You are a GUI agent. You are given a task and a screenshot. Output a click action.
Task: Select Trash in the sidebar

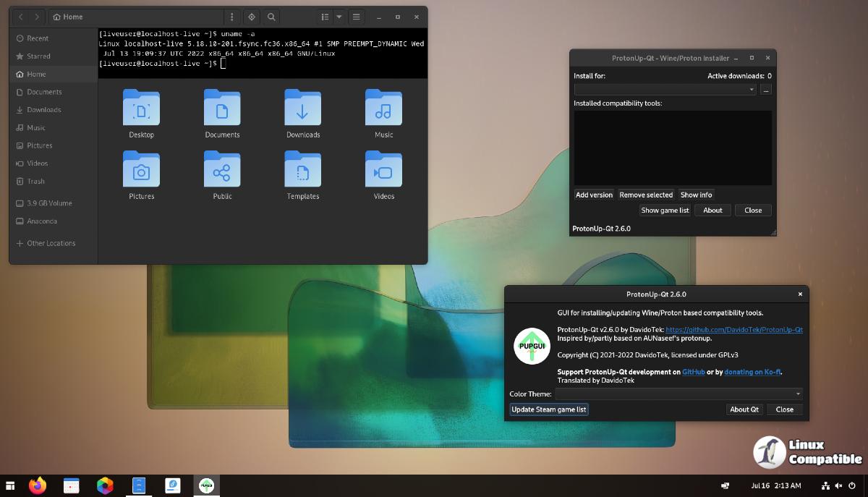35,182
